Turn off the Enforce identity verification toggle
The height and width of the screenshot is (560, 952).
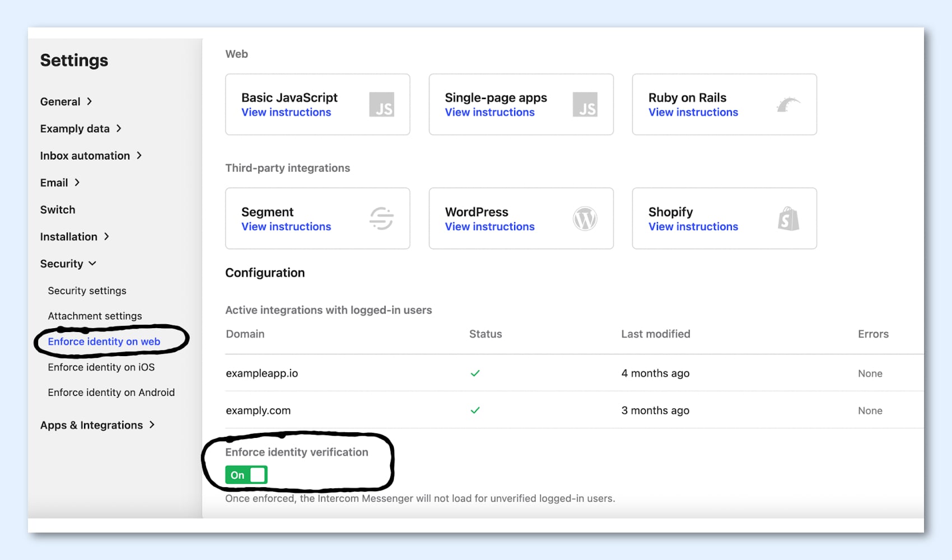[246, 475]
